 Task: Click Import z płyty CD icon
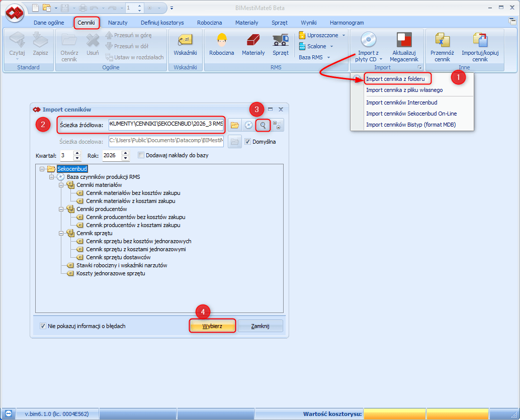tap(368, 40)
